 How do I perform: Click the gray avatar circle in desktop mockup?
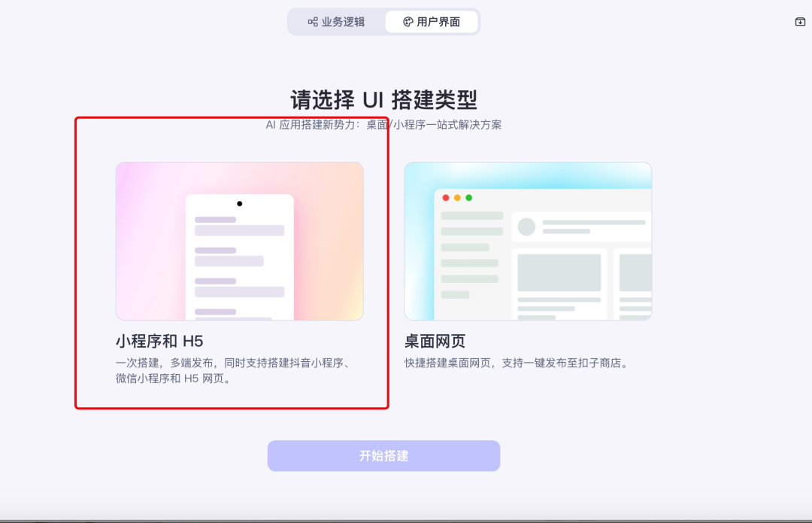526,227
